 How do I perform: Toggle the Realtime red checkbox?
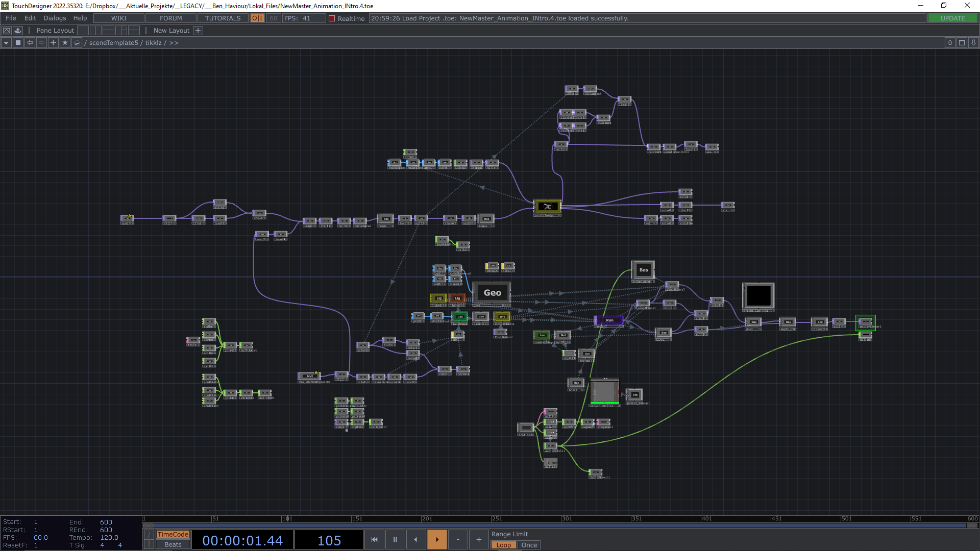coord(332,18)
